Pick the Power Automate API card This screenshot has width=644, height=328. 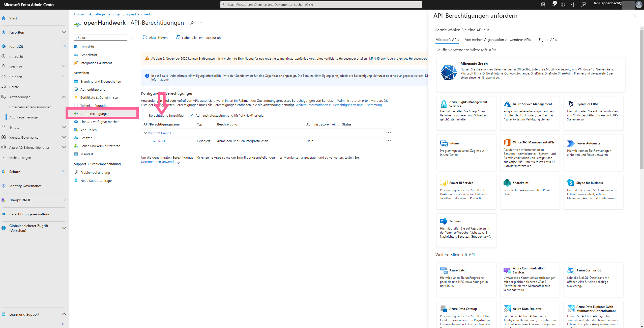[593, 153]
